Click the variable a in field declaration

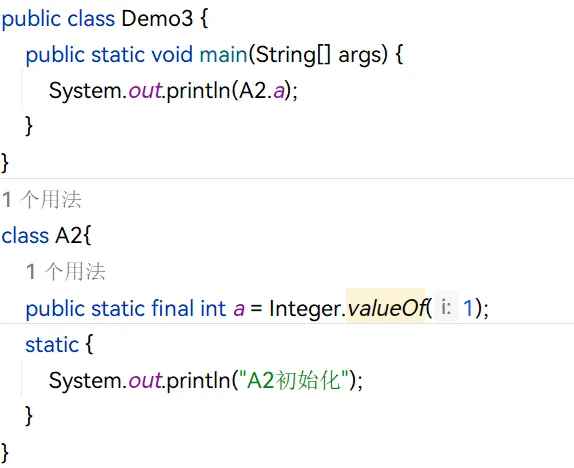239,308
